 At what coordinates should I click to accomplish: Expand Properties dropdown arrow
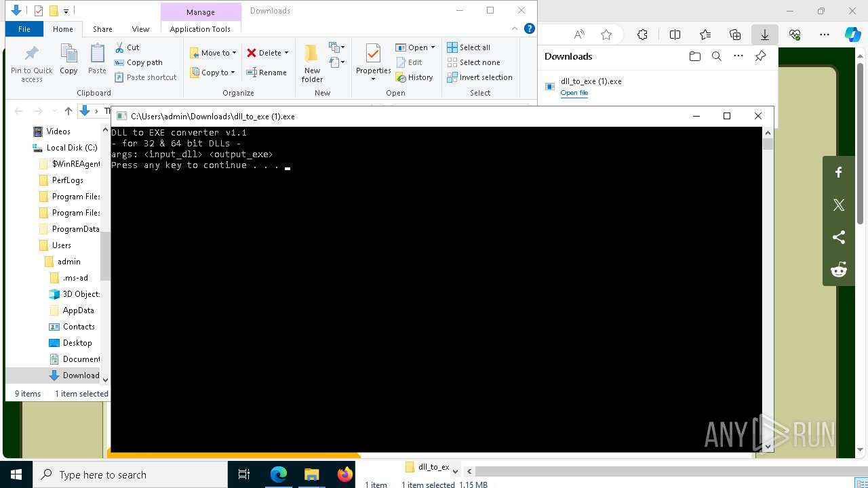pyautogui.click(x=373, y=79)
